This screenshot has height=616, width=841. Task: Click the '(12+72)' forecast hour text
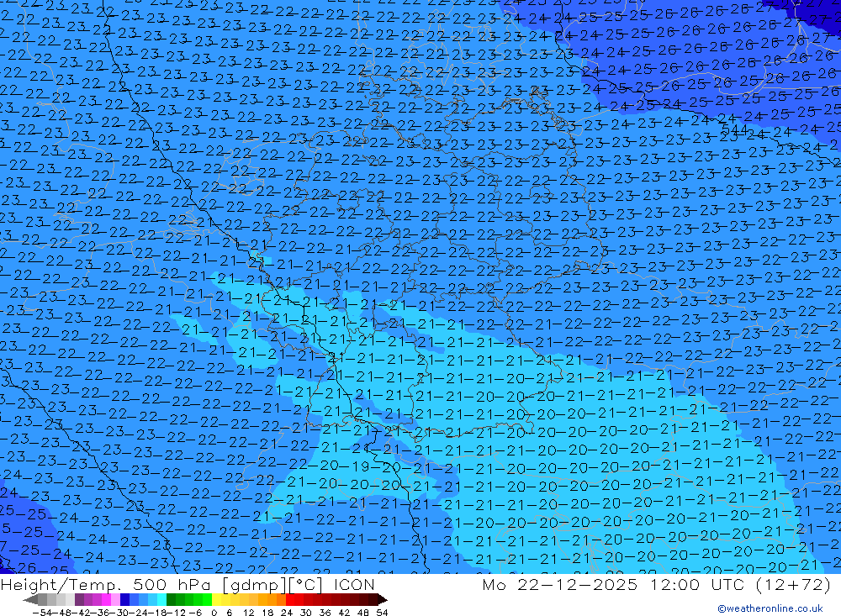click(x=793, y=584)
